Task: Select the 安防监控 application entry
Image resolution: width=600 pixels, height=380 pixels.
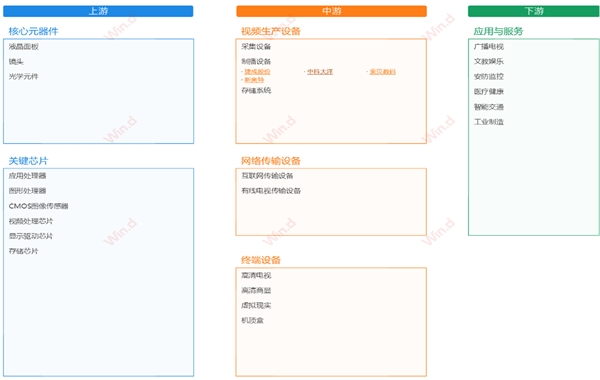Action: click(x=489, y=77)
